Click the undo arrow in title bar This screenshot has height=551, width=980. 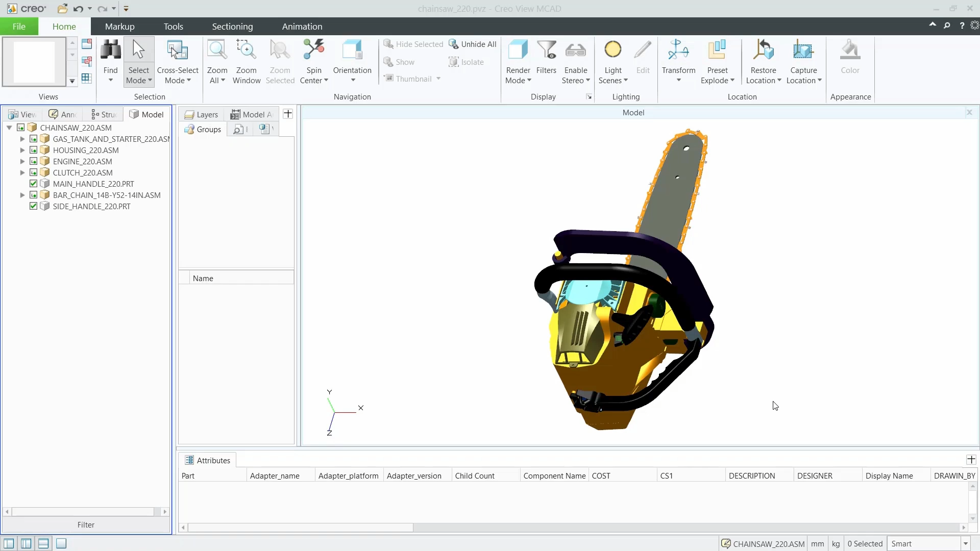78,9
